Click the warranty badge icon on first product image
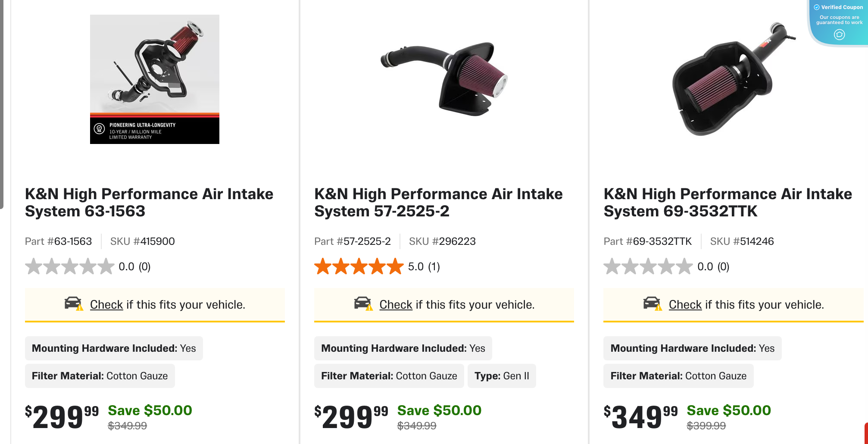Screen dimensions: 868x444 tap(100, 128)
